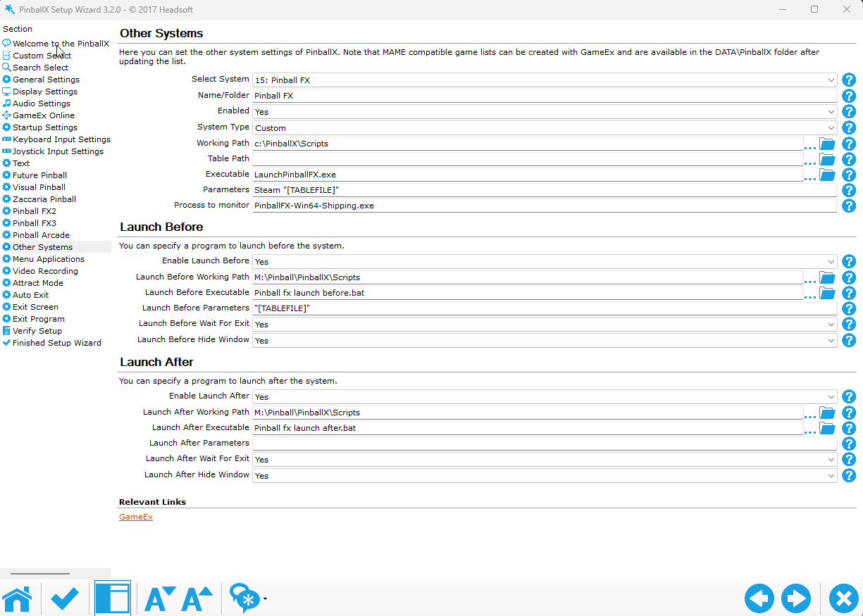Open help for Launch After Hide Window
Viewport: 863px width, 616px height.
[x=849, y=475]
